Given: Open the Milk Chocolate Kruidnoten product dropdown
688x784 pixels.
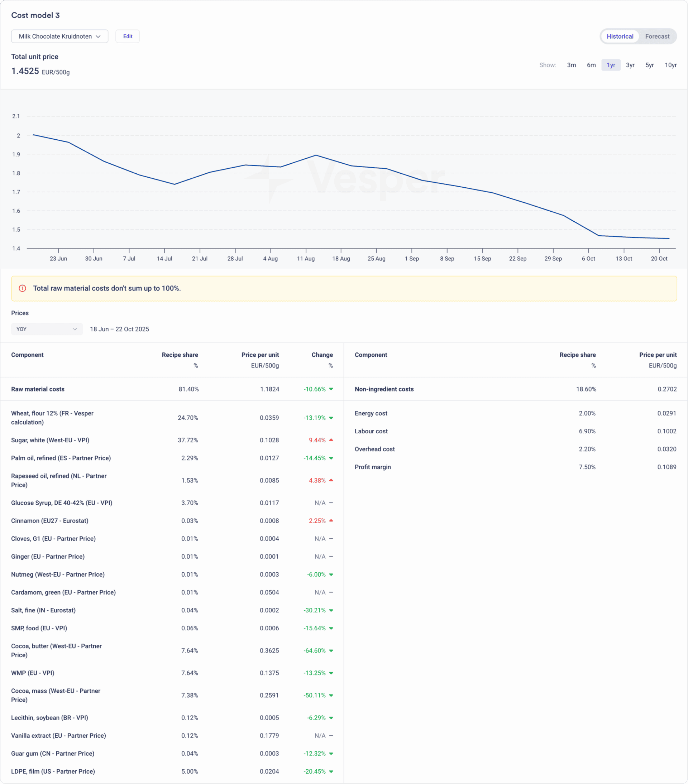Looking at the screenshot, I should click(x=59, y=37).
